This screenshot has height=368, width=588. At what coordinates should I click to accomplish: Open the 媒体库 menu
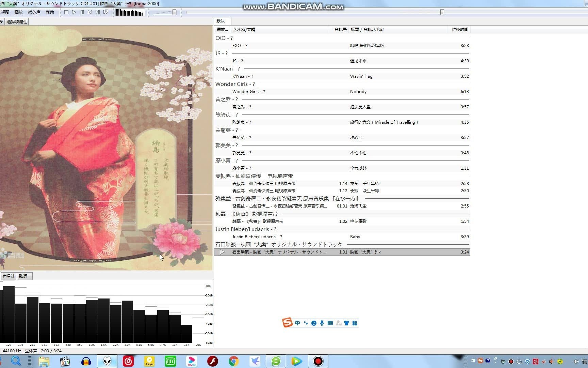coord(34,12)
